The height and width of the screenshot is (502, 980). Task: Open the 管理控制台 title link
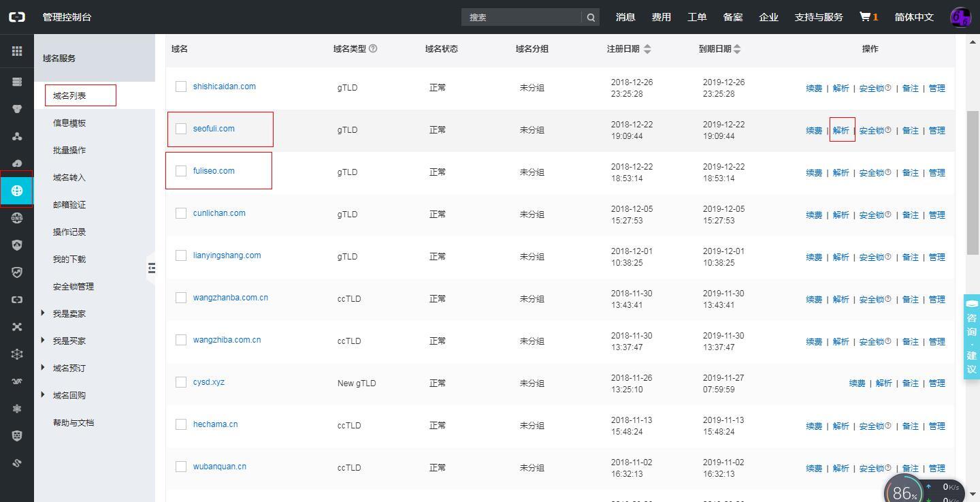tap(67, 17)
